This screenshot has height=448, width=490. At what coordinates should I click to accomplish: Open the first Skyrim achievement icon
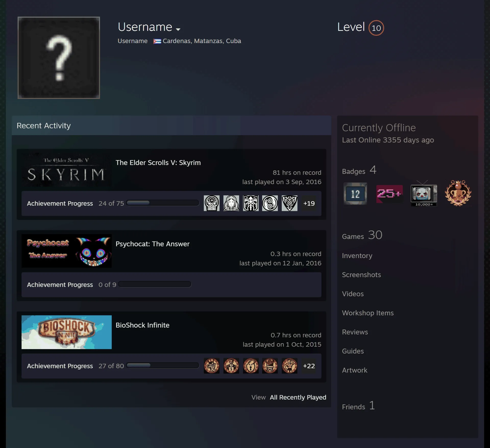[212, 203]
